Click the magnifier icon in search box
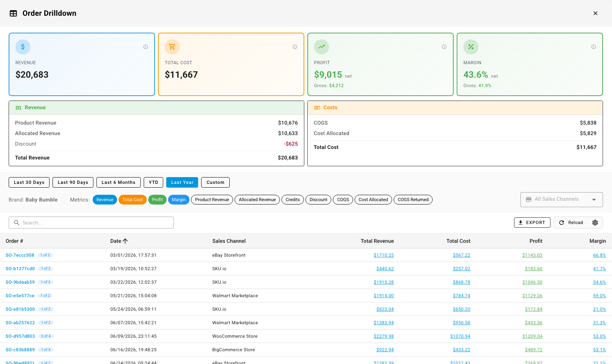 coord(17,223)
